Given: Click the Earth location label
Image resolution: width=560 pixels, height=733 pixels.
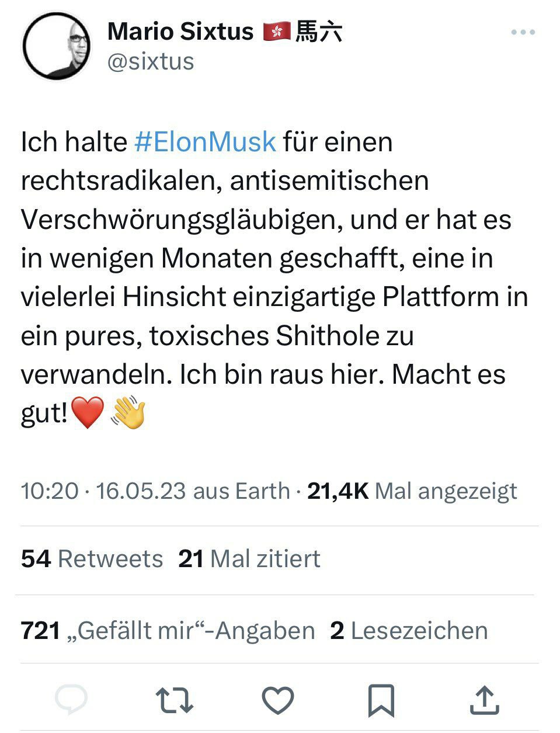Looking at the screenshot, I should 262,491.
